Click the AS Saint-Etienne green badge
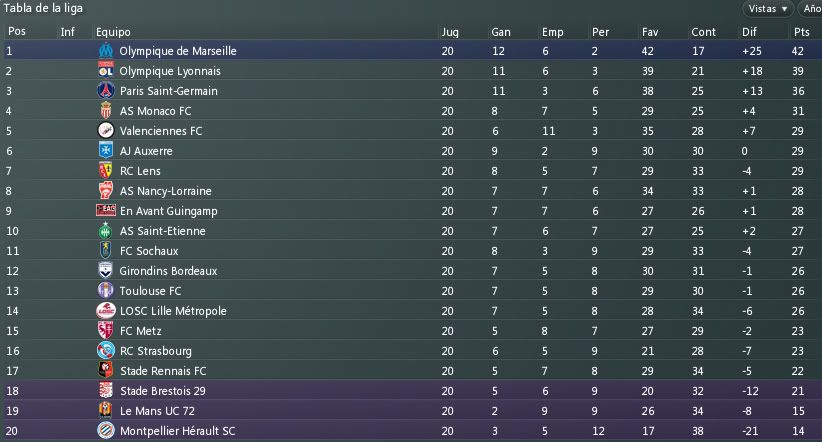The width and height of the screenshot is (822, 442). coord(105,231)
